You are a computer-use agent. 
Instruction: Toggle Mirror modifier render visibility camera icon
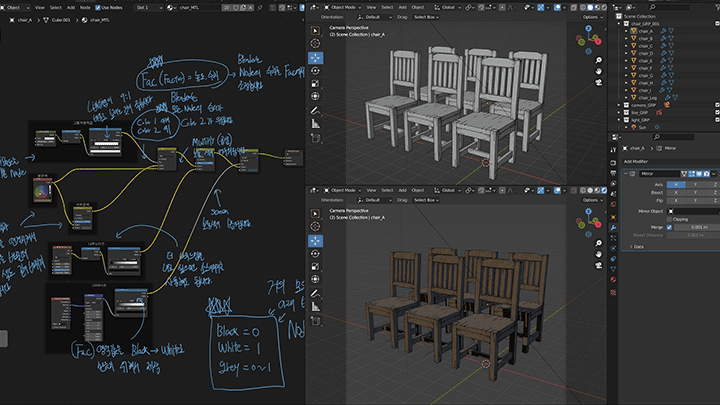pos(707,174)
